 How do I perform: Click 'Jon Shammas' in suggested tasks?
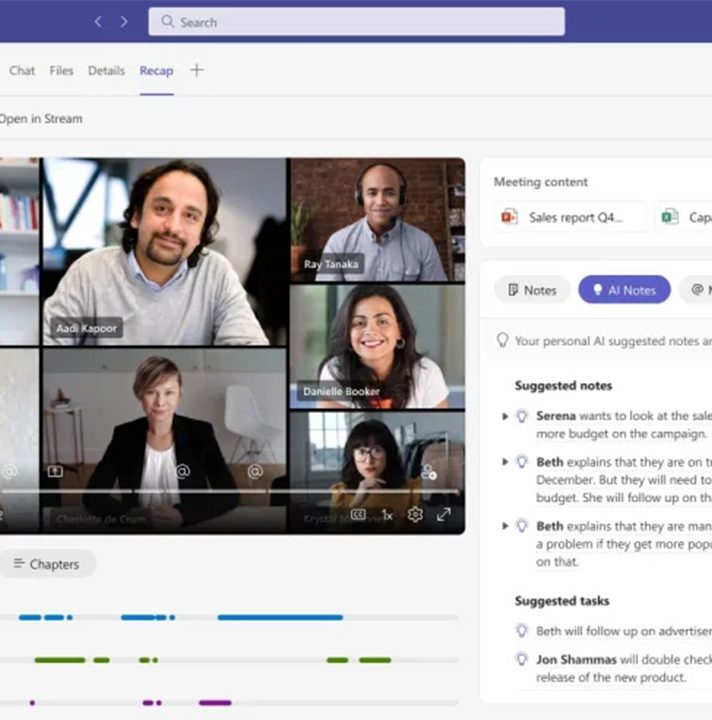click(x=577, y=660)
